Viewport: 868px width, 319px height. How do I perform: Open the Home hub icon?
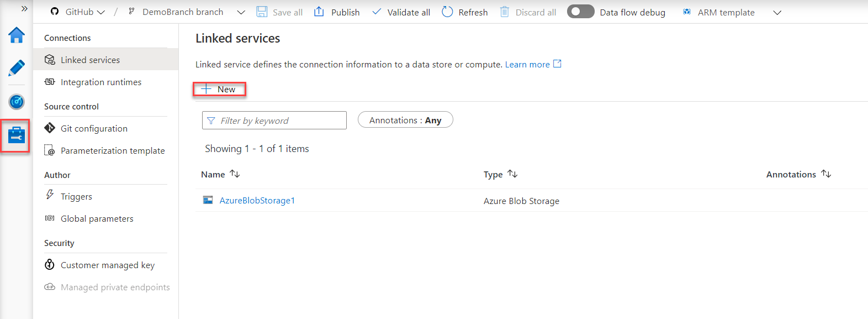17,35
